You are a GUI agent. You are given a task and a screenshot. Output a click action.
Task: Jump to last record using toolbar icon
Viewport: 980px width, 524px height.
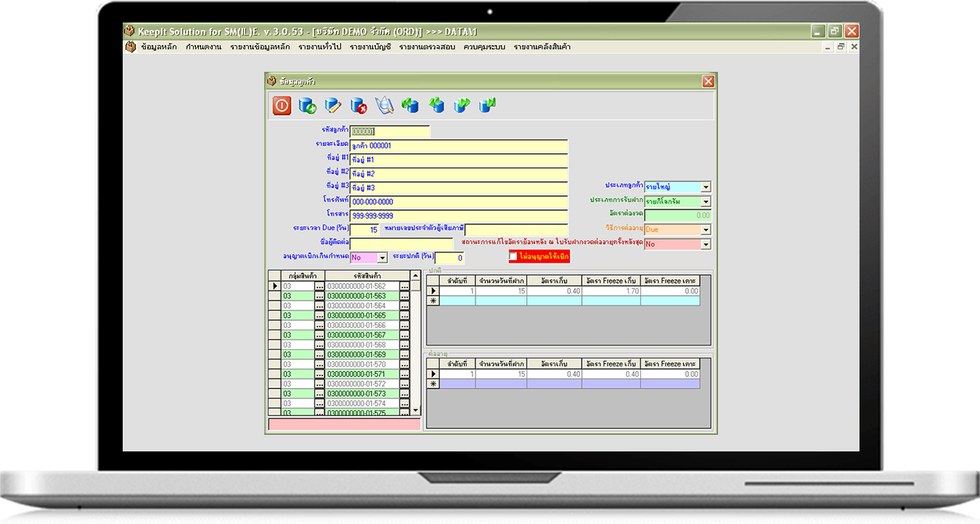(487, 105)
